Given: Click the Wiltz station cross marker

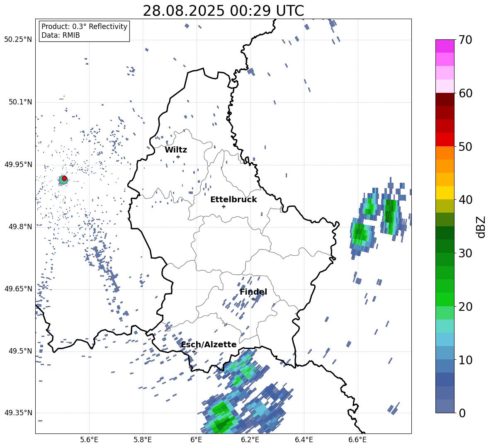Looking at the screenshot, I should tap(178, 157).
